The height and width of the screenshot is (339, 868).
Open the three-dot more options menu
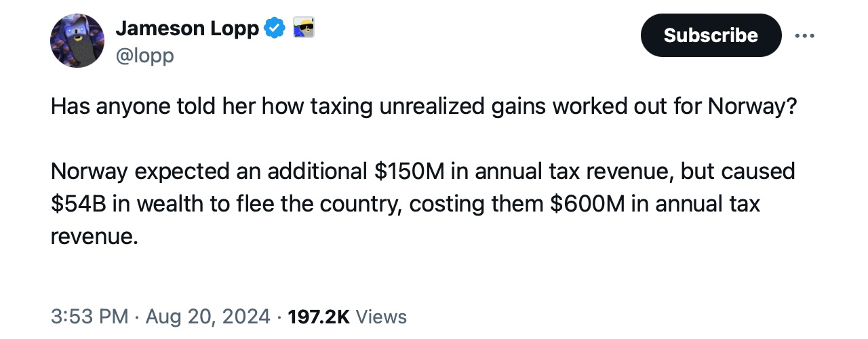tap(804, 35)
